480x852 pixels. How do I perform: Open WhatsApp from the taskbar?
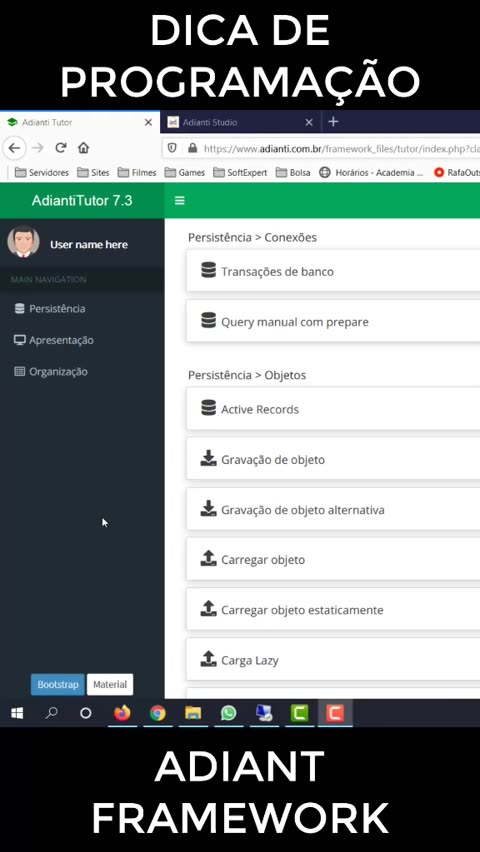point(229,713)
